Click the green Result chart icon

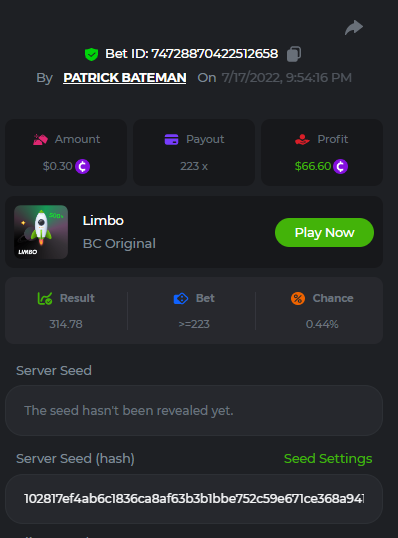pos(45,299)
